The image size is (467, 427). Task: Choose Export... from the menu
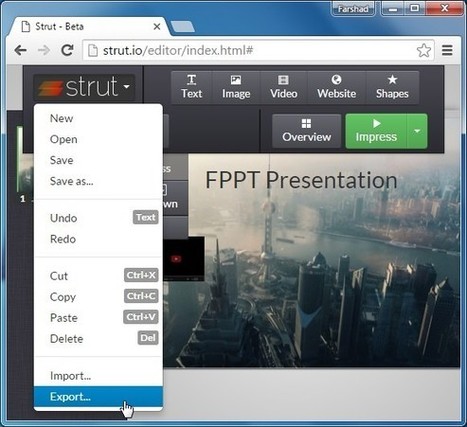(98, 397)
